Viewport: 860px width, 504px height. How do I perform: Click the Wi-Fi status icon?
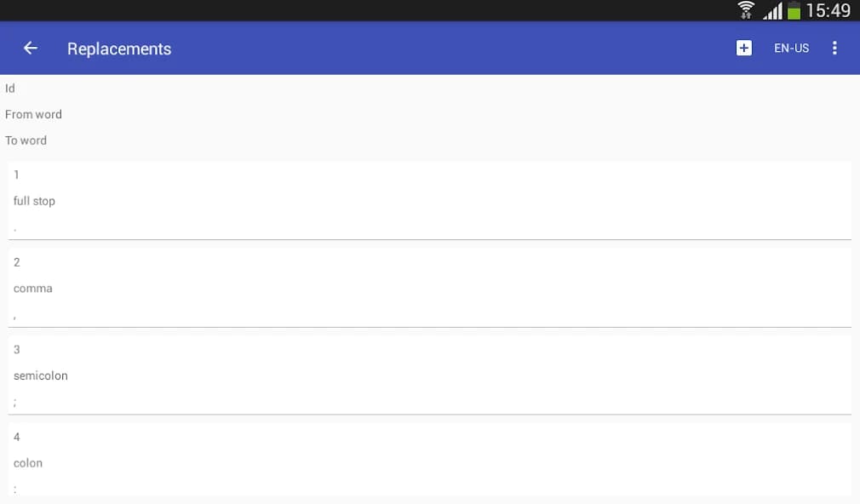pos(744,10)
